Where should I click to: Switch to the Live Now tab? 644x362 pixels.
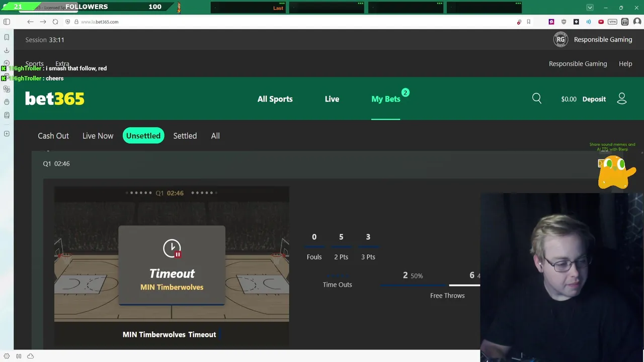click(98, 136)
